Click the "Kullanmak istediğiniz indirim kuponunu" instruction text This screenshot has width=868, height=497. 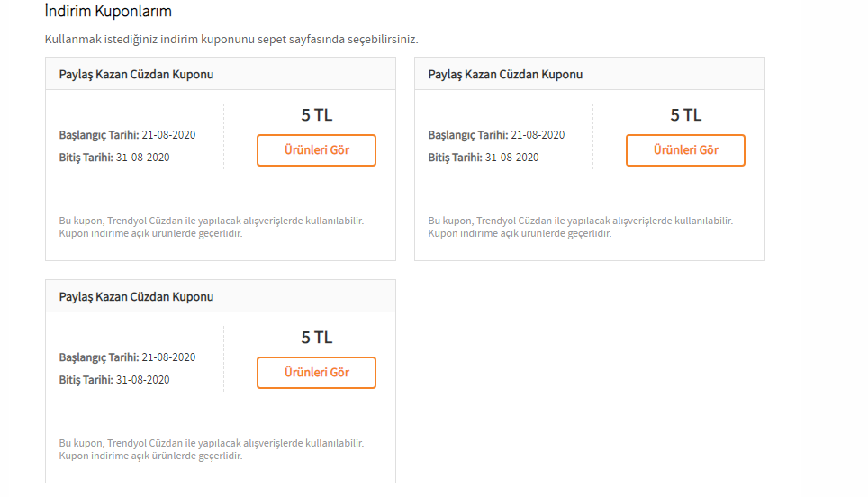(231, 40)
